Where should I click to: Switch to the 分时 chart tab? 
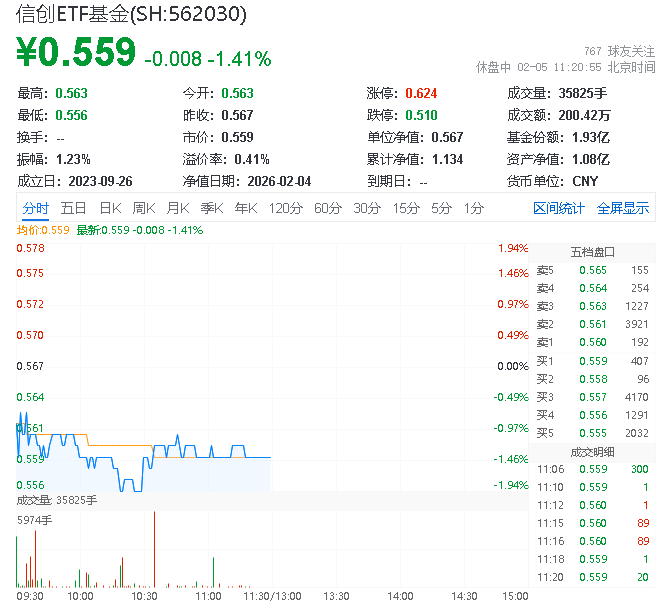(35, 208)
